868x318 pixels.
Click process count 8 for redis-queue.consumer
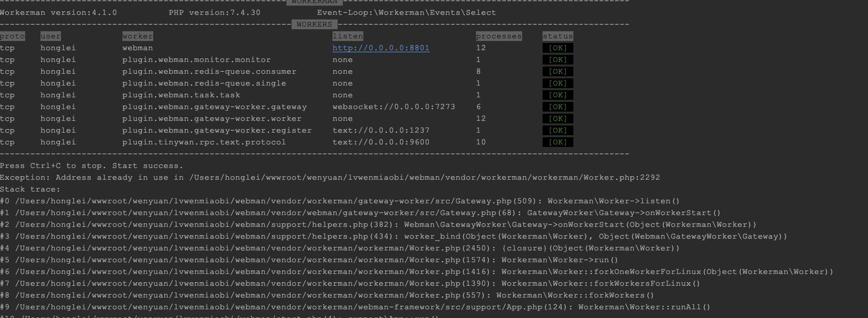[478, 72]
